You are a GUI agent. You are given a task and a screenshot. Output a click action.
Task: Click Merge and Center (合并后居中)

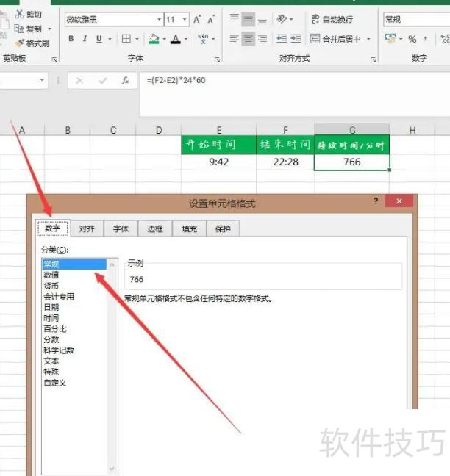pos(335,39)
